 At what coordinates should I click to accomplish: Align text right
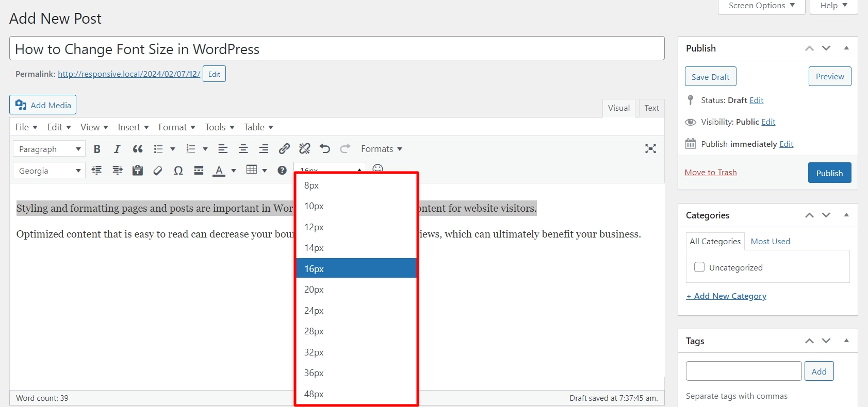point(264,149)
